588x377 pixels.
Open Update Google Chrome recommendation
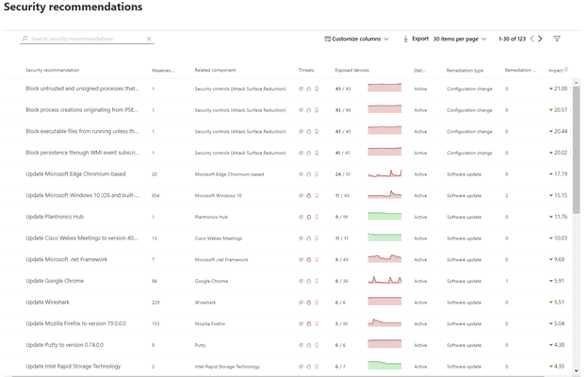55,281
